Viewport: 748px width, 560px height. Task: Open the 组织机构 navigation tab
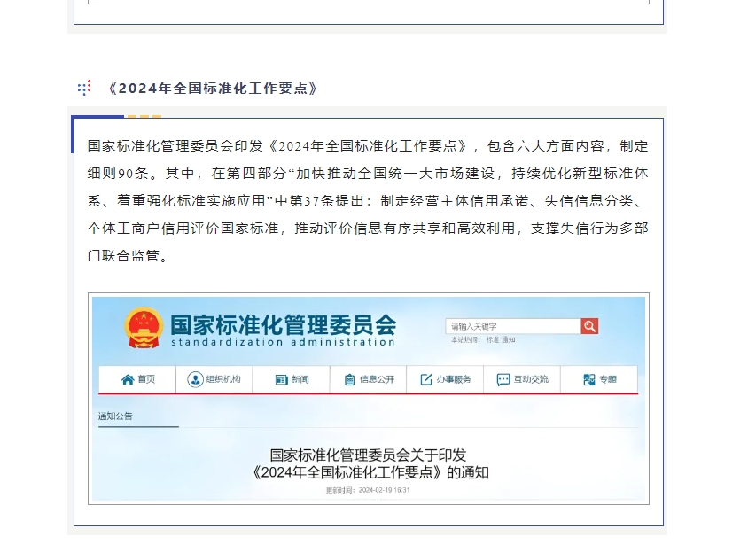tap(214, 380)
